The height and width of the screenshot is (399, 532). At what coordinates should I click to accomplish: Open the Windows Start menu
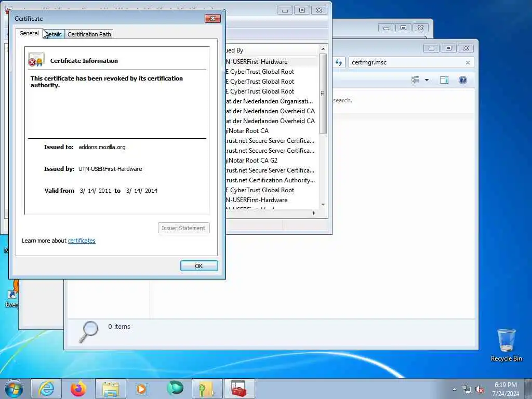click(x=14, y=389)
